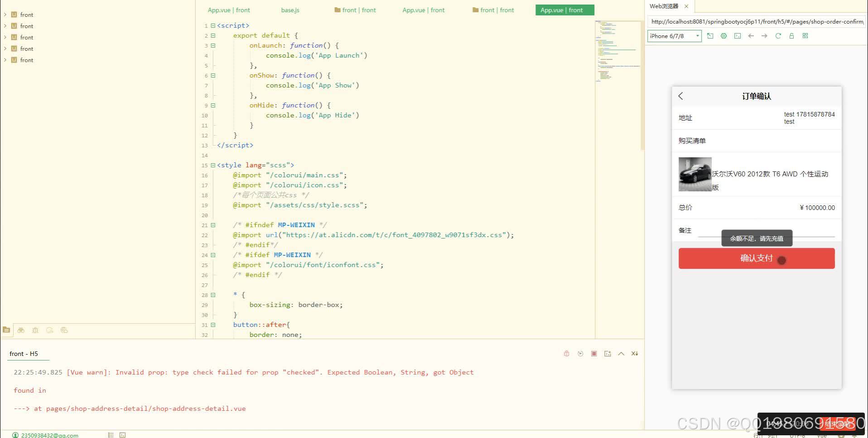Click the Volvo V60 car thumbnail
Viewport: 868px width, 438px height.
click(x=694, y=174)
